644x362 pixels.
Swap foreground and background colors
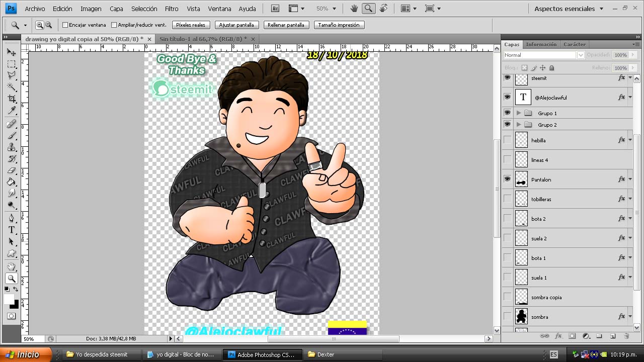[x=16, y=289]
